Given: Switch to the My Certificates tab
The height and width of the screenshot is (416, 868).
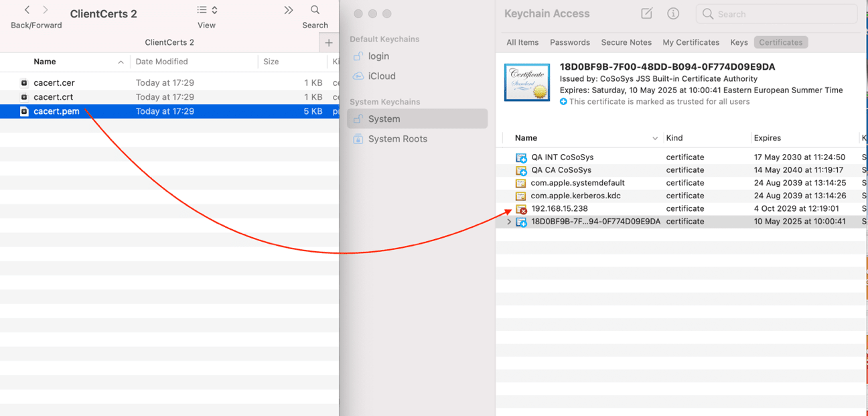Looking at the screenshot, I should 691,42.
